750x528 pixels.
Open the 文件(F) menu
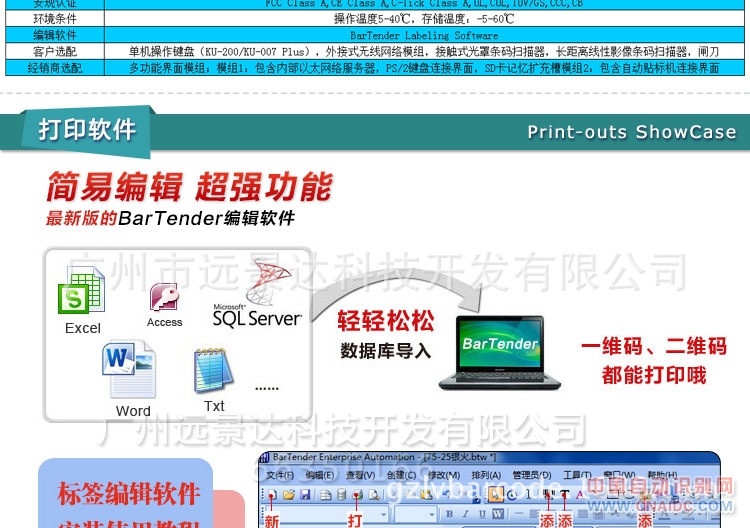[280, 475]
